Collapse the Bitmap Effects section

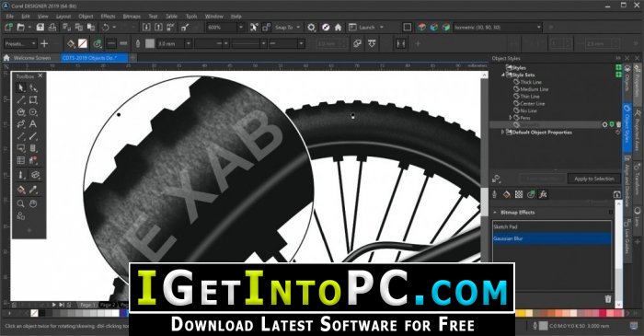click(x=495, y=213)
